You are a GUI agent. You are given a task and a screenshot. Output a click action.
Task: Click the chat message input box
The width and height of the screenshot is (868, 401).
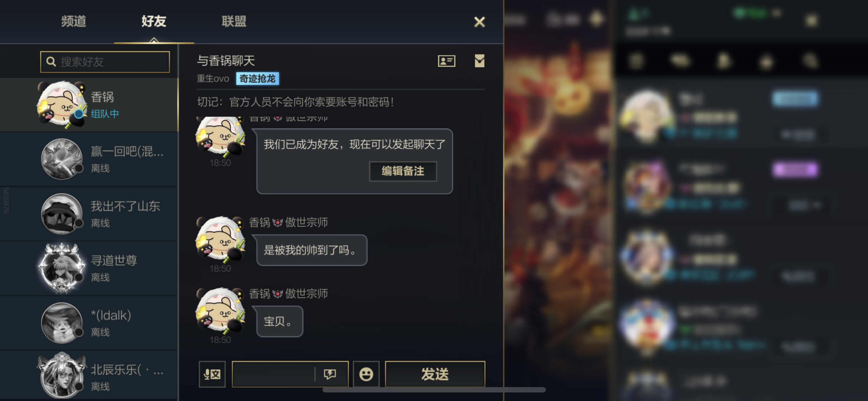pos(274,374)
